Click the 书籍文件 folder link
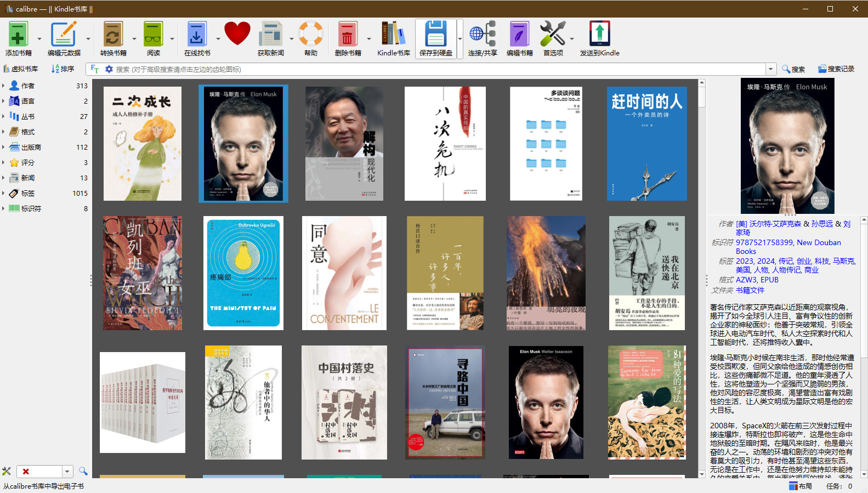The height and width of the screenshot is (493, 868). click(750, 290)
